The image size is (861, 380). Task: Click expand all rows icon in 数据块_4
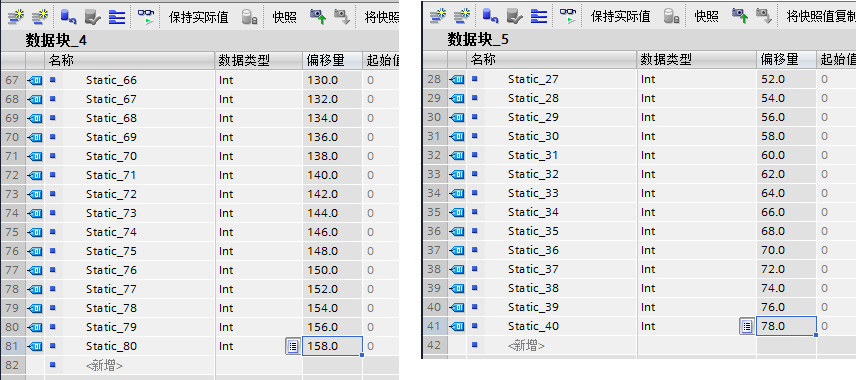pos(117,18)
